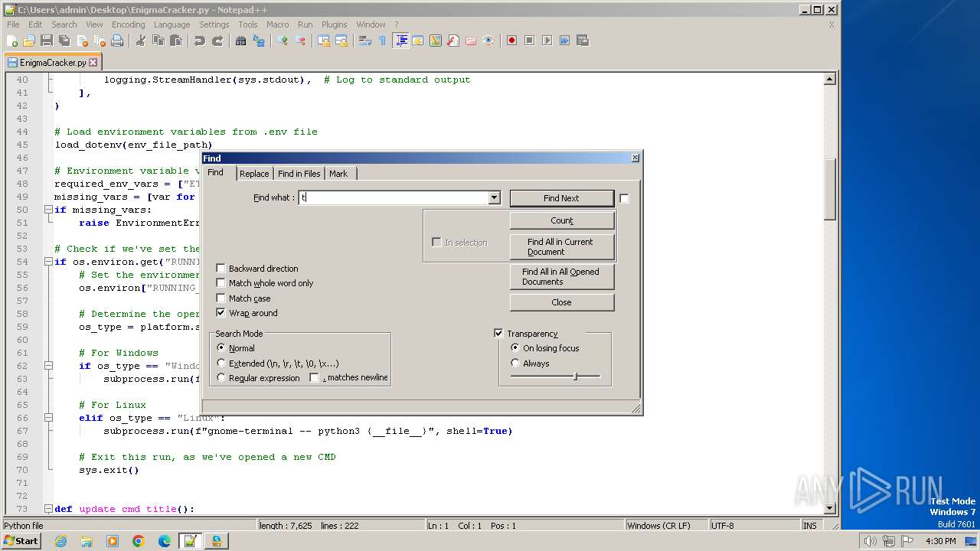Switch to the Replace tab
980x551 pixels.
tap(254, 174)
